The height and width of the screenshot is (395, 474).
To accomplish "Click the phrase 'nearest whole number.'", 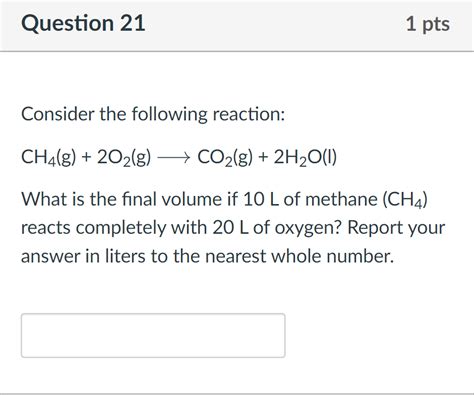I will [x=299, y=257].
